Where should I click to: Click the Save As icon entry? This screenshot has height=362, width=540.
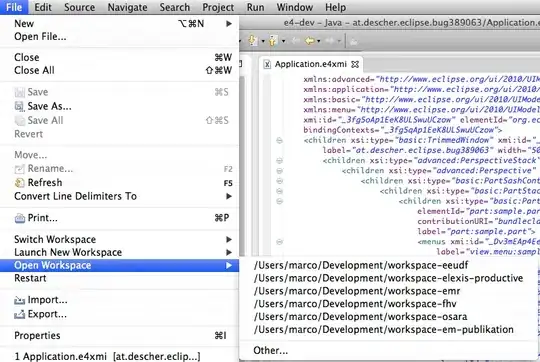19,106
